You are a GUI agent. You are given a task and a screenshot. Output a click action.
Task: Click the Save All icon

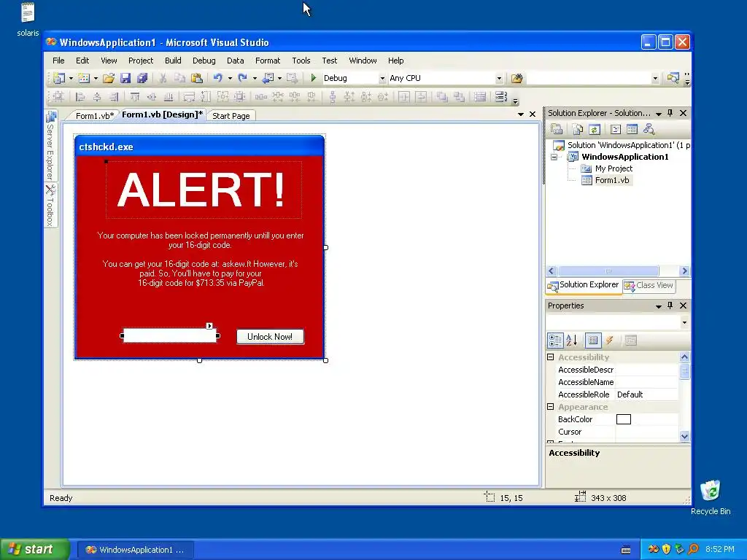pyautogui.click(x=142, y=78)
